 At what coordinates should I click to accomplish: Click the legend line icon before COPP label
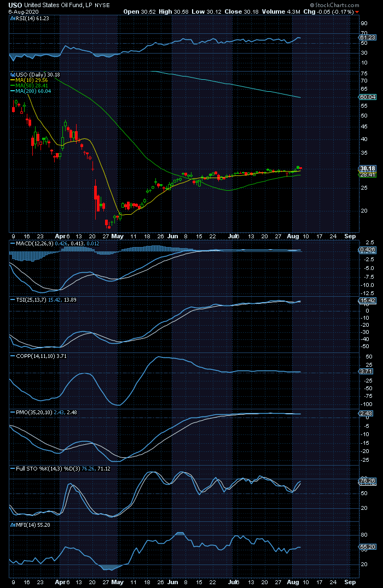pos(13,356)
